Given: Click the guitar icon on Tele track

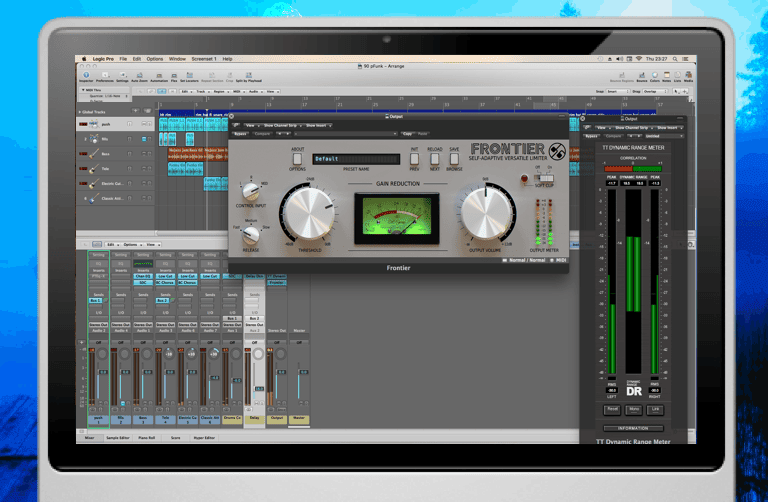Looking at the screenshot, I should tap(94, 169).
